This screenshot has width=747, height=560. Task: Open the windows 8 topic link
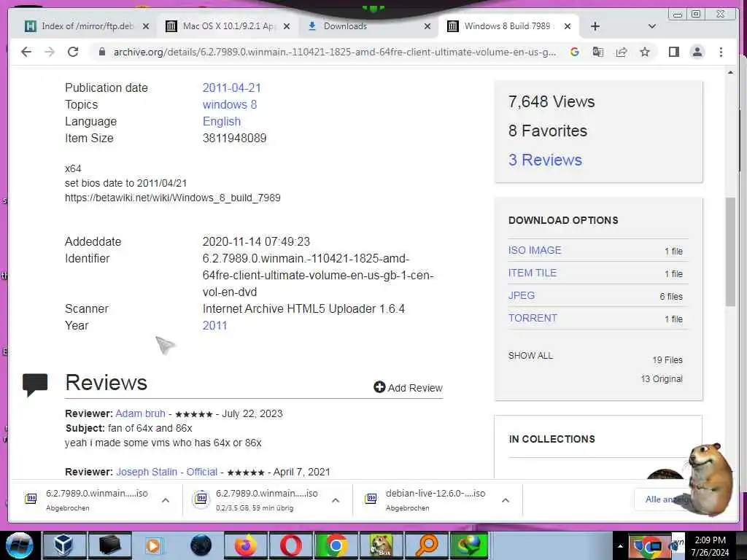[230, 105]
